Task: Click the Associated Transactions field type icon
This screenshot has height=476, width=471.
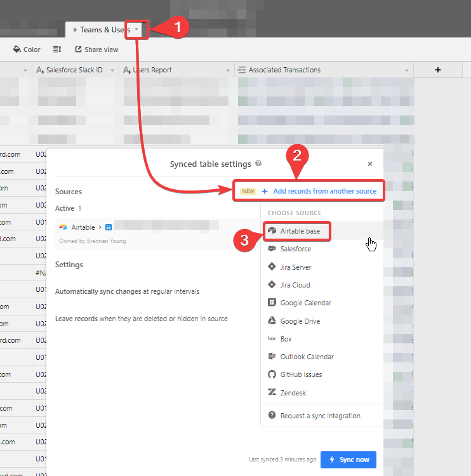Action: click(241, 70)
